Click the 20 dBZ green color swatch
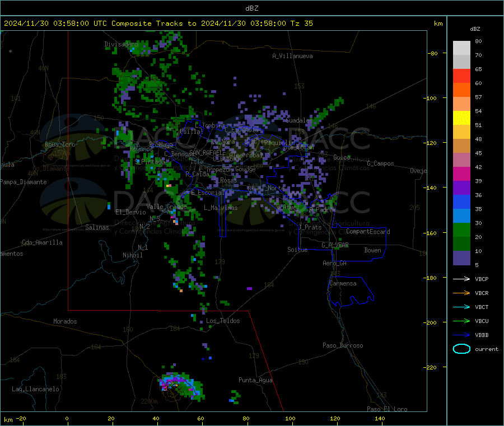The width and height of the screenshot is (504, 426). 461,230
